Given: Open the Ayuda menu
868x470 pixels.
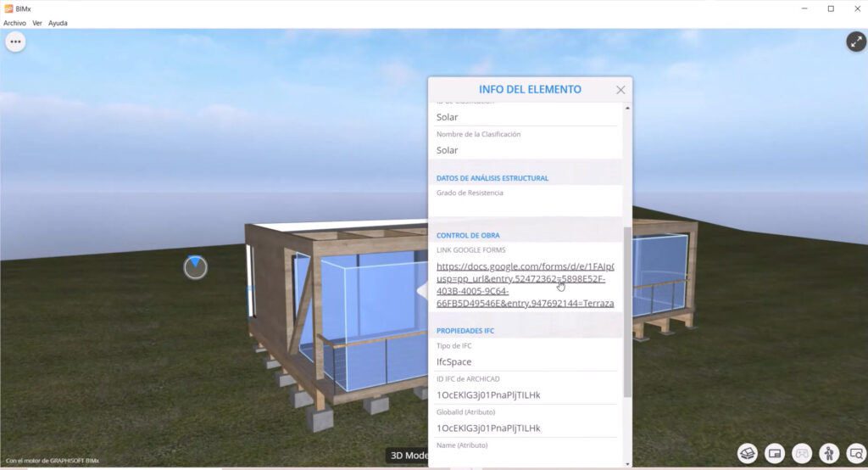Looking at the screenshot, I should pyautogui.click(x=58, y=23).
